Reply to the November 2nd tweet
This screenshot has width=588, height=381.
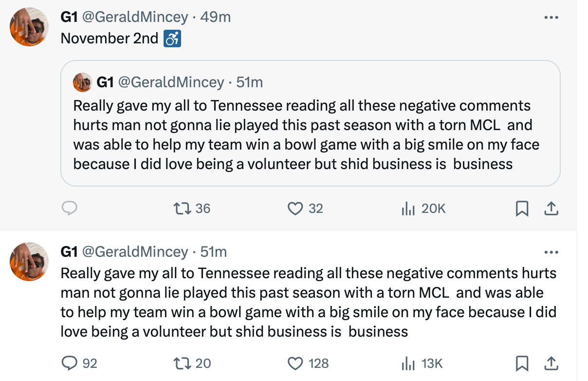click(x=70, y=209)
